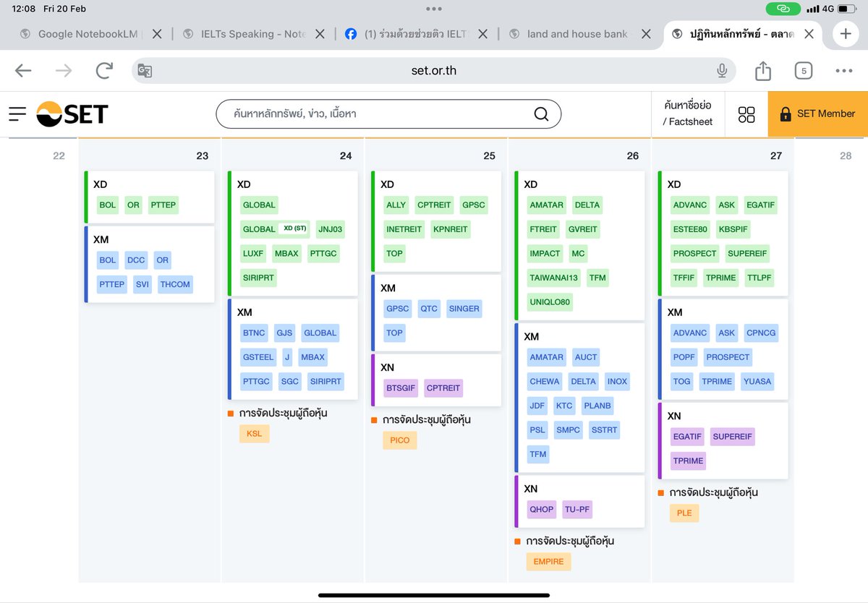Select SINGER under XM on the 25th
The width and height of the screenshot is (868, 603).
464,309
